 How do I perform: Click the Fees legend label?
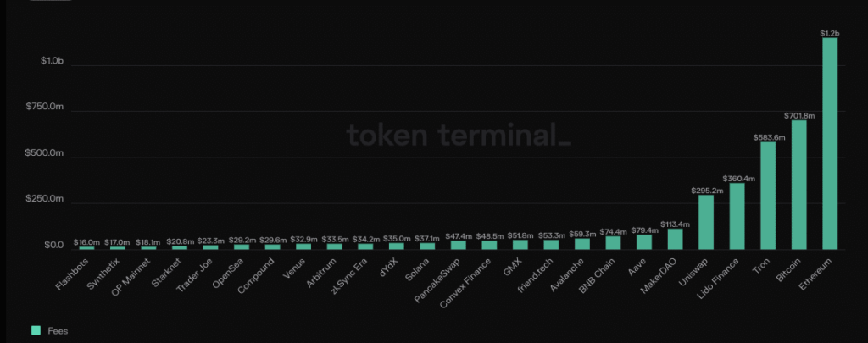tap(58, 331)
